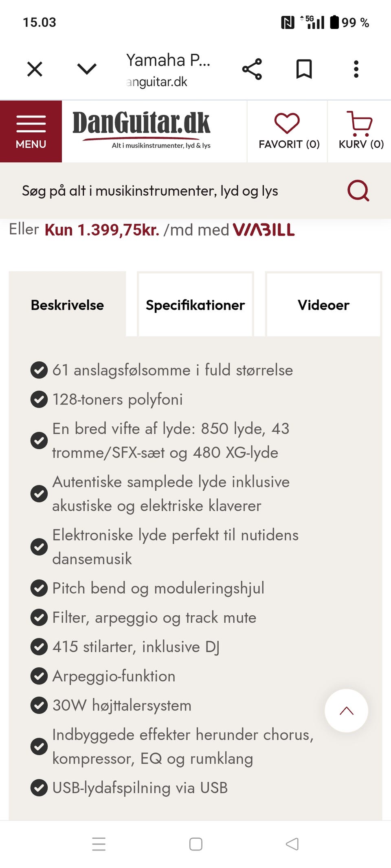
Task: Open the KURV shopping cart
Action: (x=360, y=130)
